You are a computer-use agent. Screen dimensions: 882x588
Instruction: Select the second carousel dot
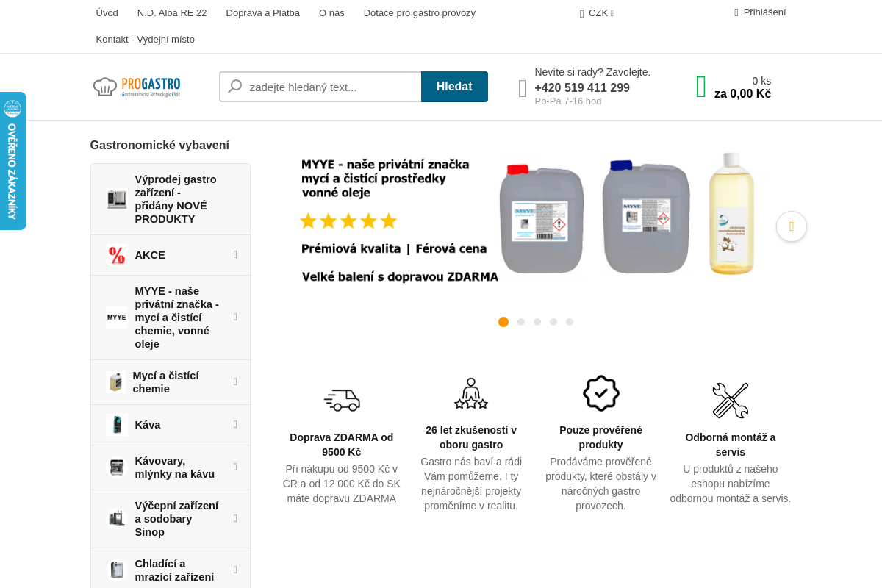(521, 322)
